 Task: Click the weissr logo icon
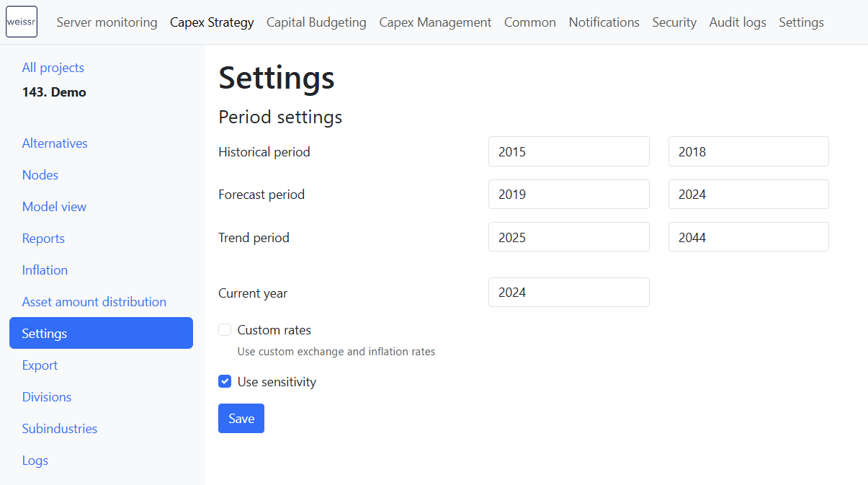[x=22, y=22]
